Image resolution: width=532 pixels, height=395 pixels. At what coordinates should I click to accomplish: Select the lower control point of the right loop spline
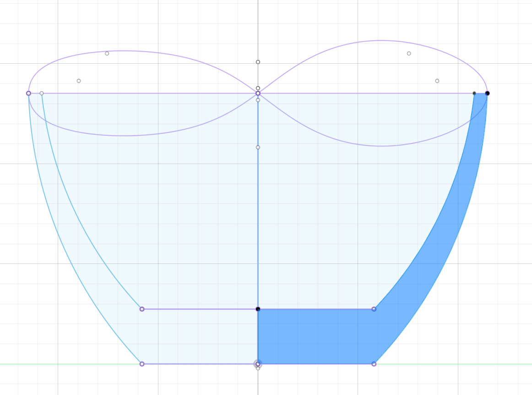point(437,81)
